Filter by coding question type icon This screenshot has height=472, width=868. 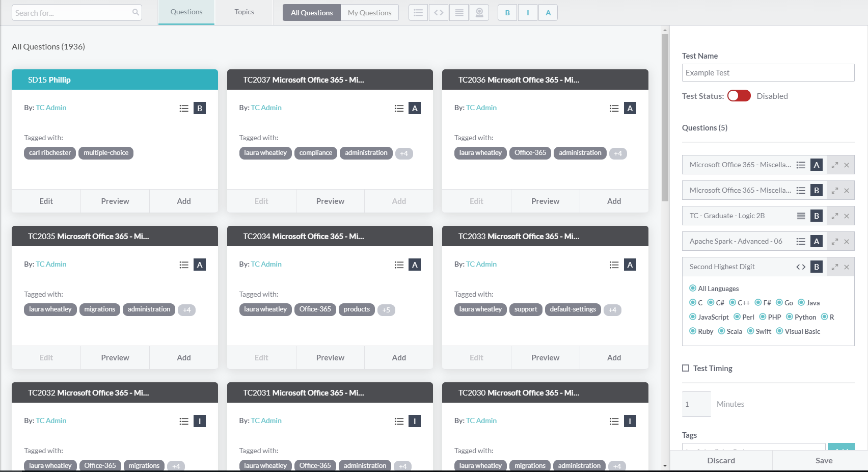pos(439,13)
